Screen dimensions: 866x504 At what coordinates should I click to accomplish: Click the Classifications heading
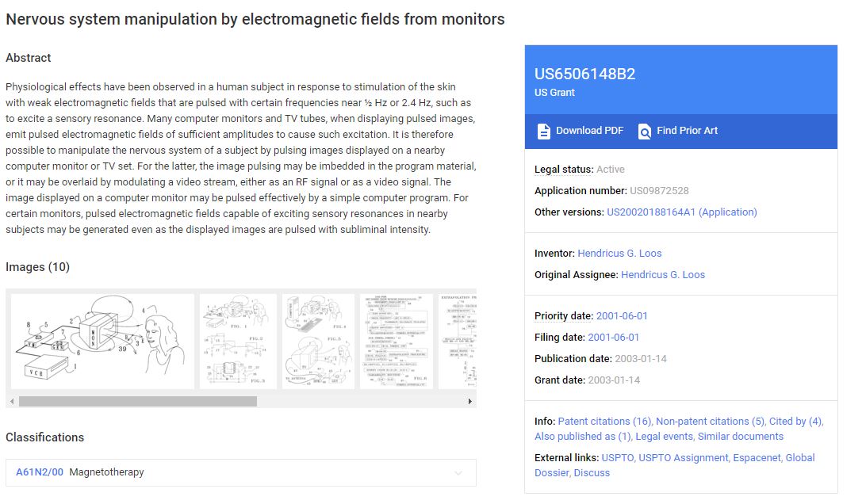(44, 437)
